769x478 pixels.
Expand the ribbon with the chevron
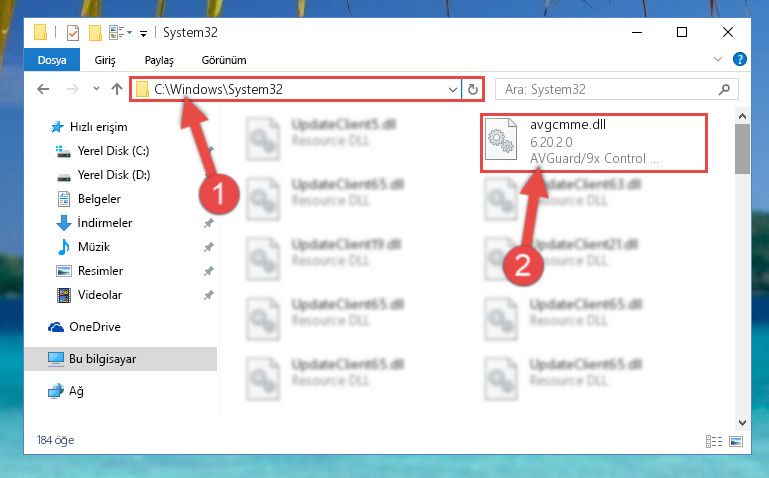pyautogui.click(x=718, y=59)
